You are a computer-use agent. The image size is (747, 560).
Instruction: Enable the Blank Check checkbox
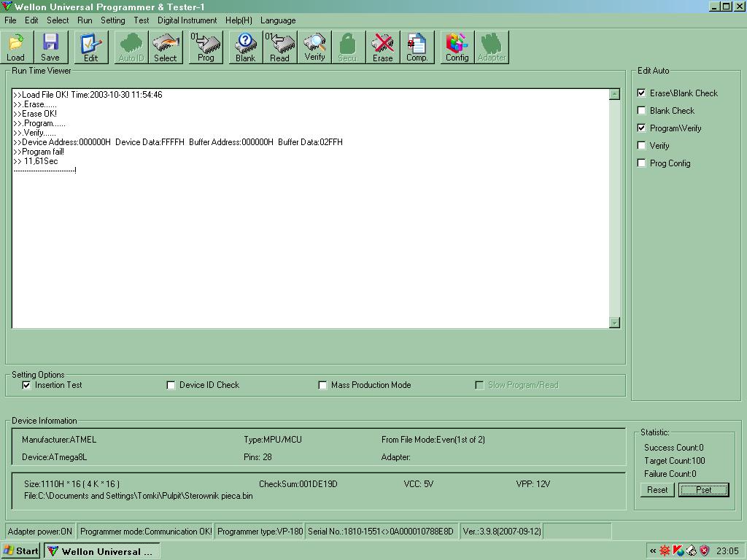[642, 111]
